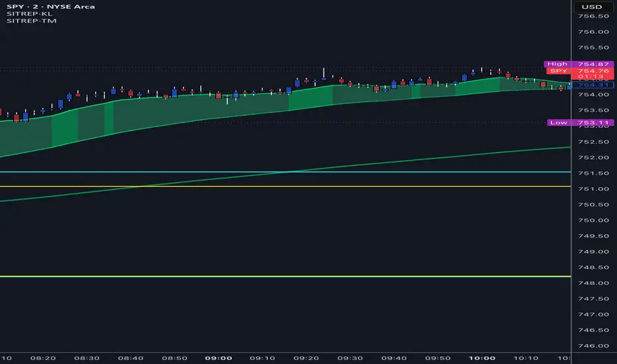Click the blue 754.31 price label
The width and height of the screenshot is (617, 364).
tap(593, 85)
